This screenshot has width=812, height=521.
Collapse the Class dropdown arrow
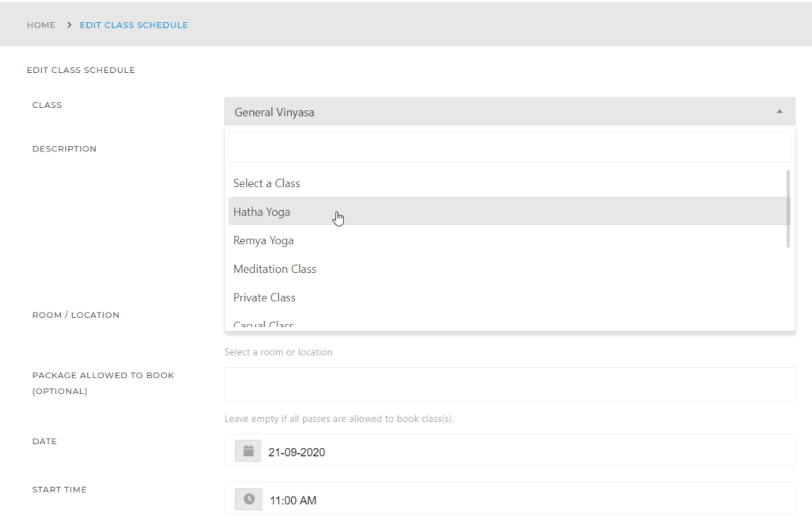[x=778, y=111]
